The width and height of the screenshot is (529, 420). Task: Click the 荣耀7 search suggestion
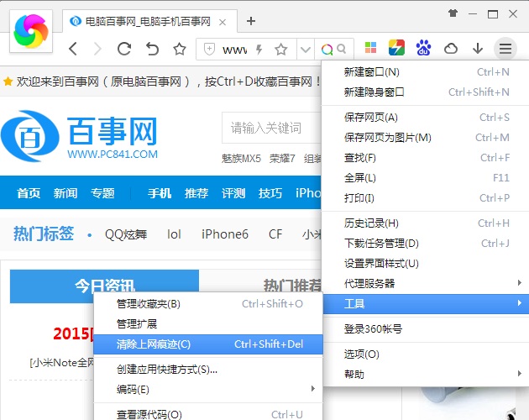click(282, 158)
